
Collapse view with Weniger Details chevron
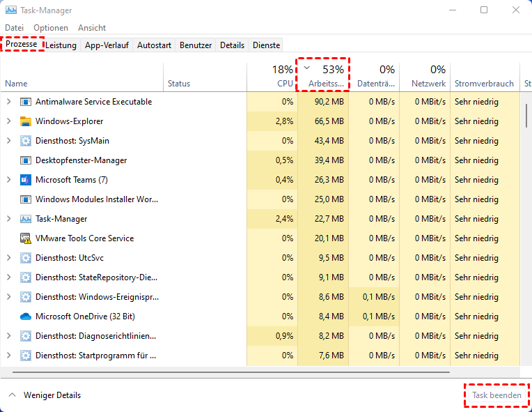point(13,395)
